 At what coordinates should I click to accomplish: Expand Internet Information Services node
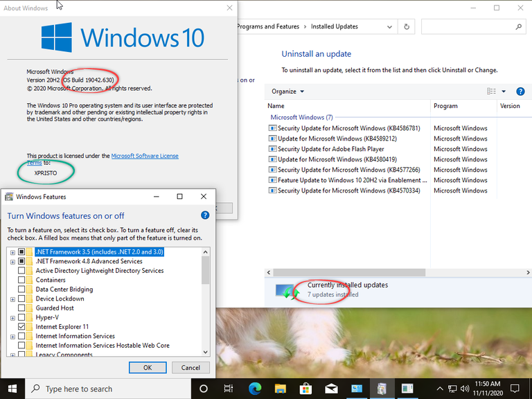point(12,336)
